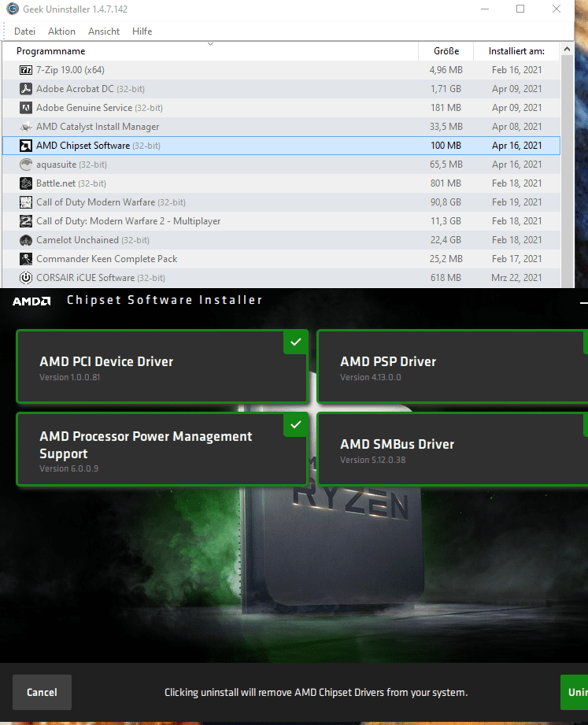The width and height of the screenshot is (588, 725).
Task: Click the Commander Keen Complete Pack icon
Action: click(26, 259)
